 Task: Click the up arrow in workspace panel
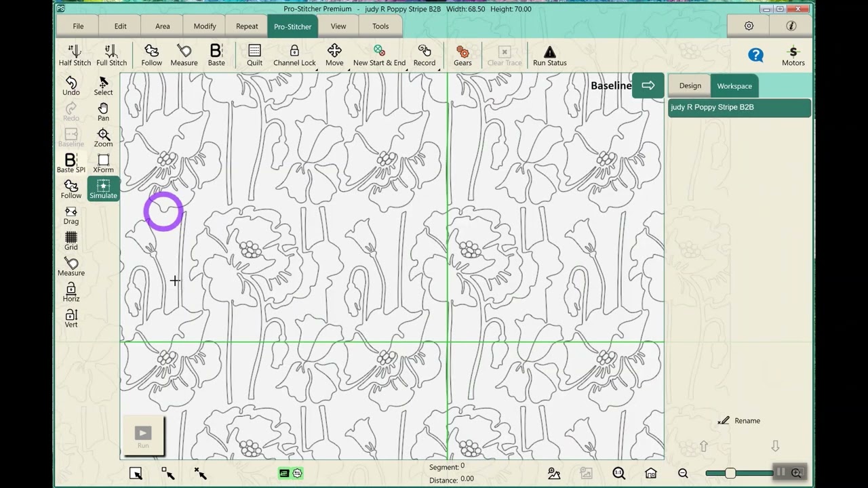[x=703, y=446]
